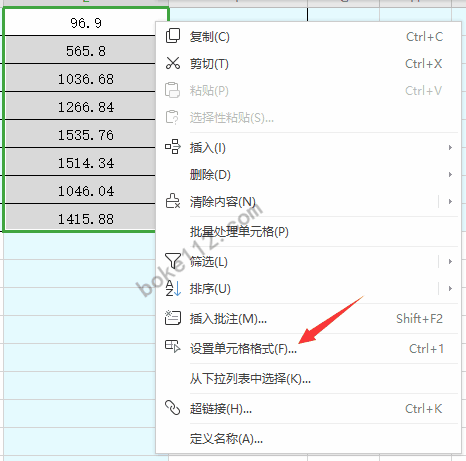Click 删除(D) menu label
This screenshot has width=466, height=461.
coord(210,175)
